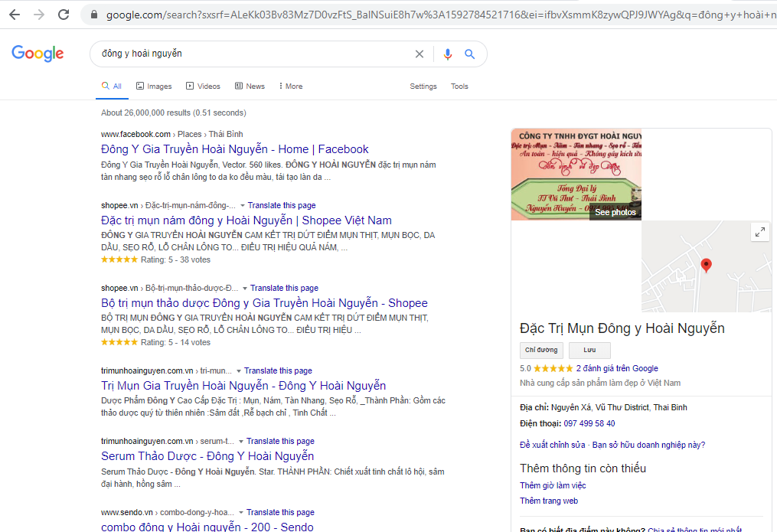Switch to the News tab
Screen dimensions: 777x532
click(250, 86)
